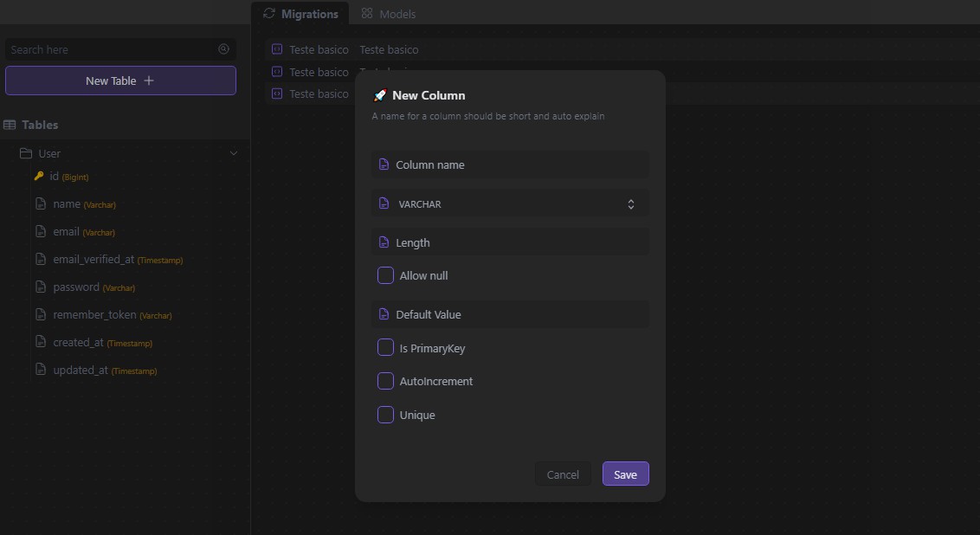The height and width of the screenshot is (535, 980).
Task: Click the rocket icon in New Column title
Action: (379, 95)
